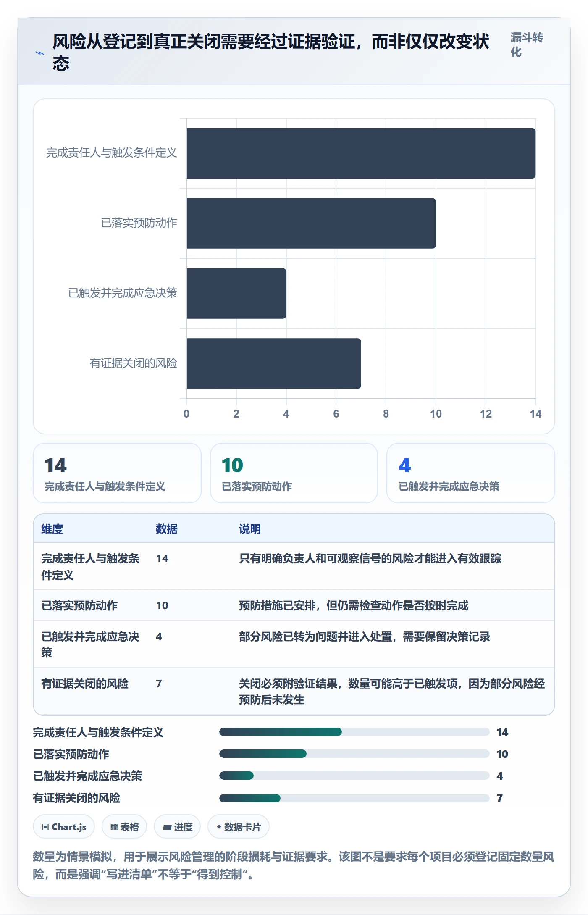Click chart axis label 有证据关闭的风险
This screenshot has width=588, height=915.
(134, 363)
